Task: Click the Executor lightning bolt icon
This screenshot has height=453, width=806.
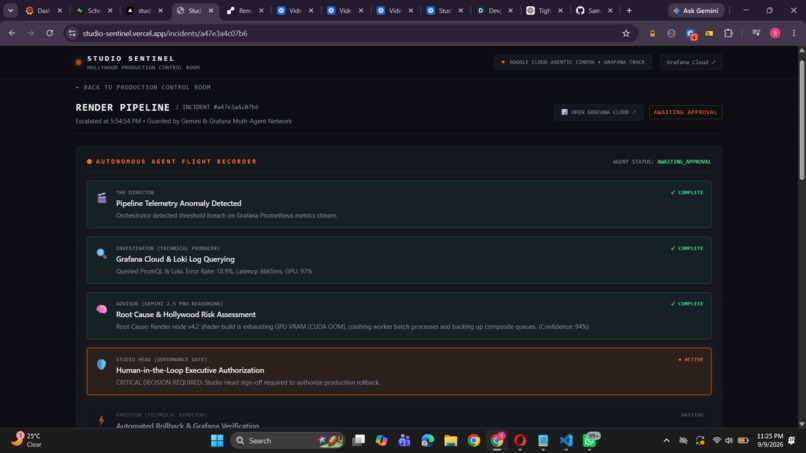Action: pos(101,420)
